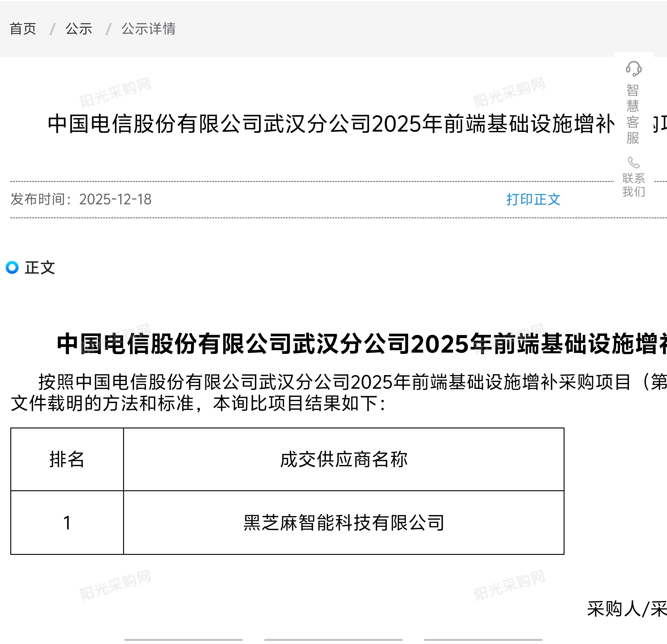This screenshot has height=644, width=667.
Task: Click the top page title heading
Action: 330,124
